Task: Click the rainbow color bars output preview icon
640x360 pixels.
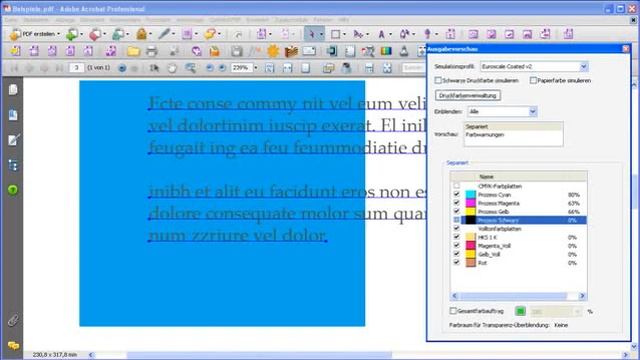Action: [x=386, y=51]
